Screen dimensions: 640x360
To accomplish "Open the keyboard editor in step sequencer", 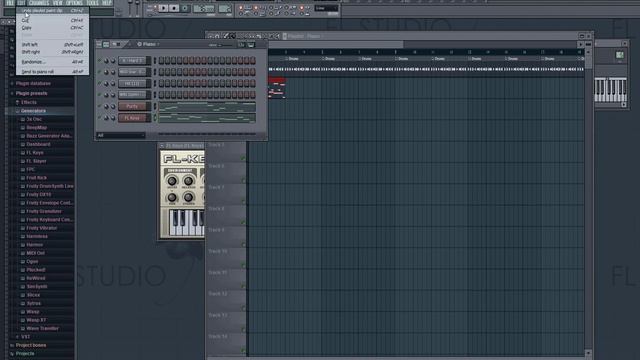I will point(251,44).
